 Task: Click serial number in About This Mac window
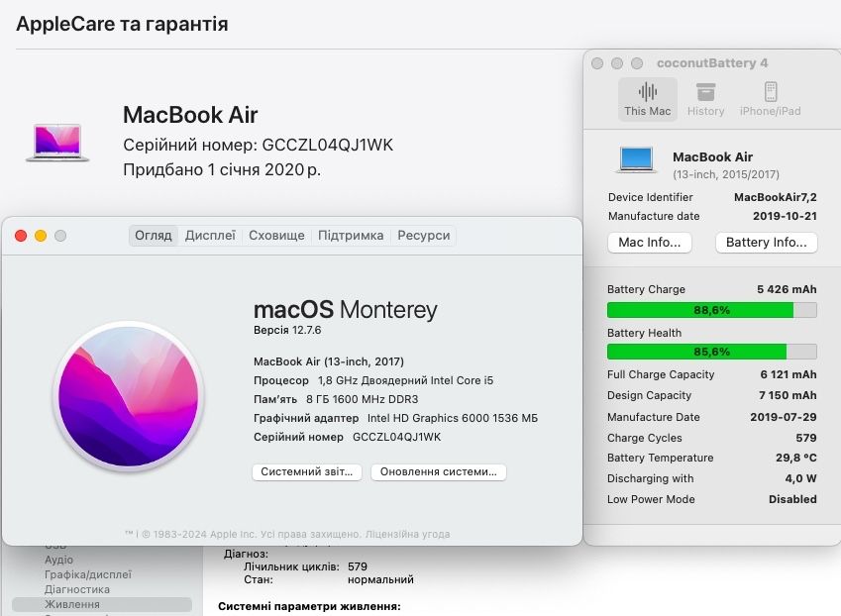click(x=397, y=437)
